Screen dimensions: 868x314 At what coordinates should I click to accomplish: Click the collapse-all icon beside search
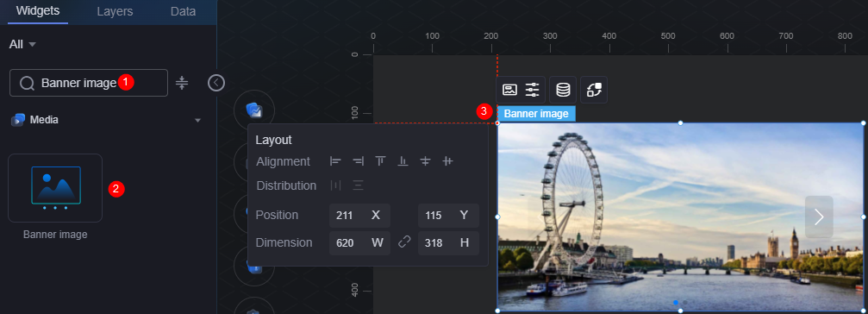point(182,83)
